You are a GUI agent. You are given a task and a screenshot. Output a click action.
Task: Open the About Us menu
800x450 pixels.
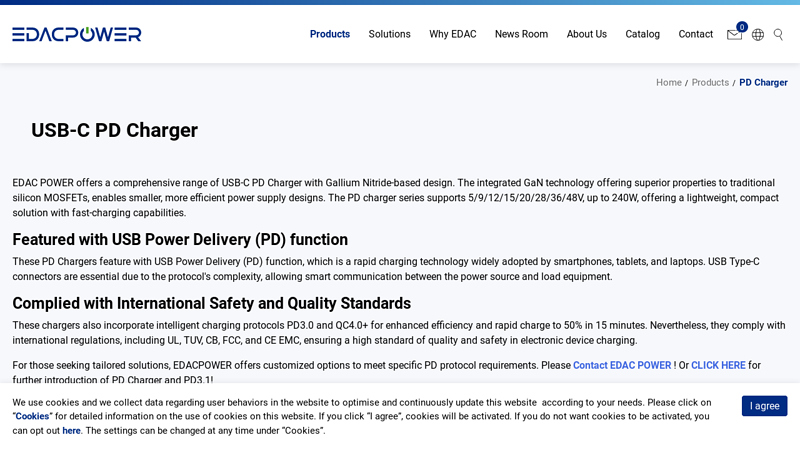(x=587, y=34)
